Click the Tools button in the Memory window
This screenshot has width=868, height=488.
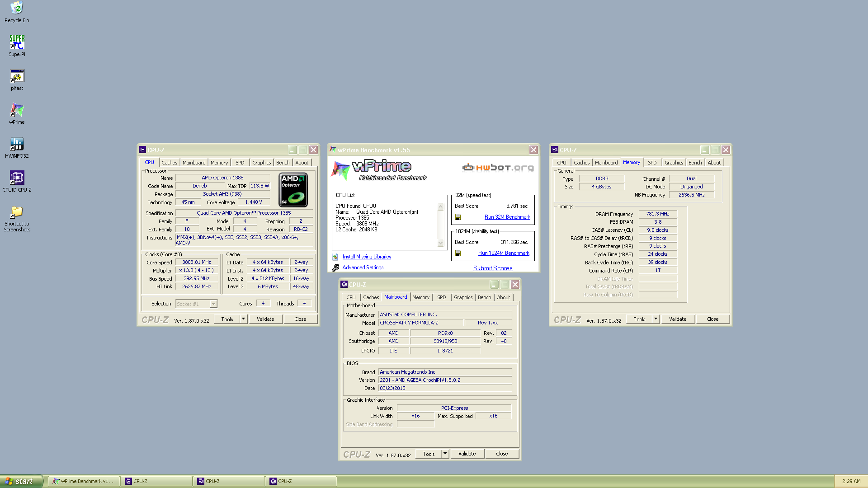point(639,319)
